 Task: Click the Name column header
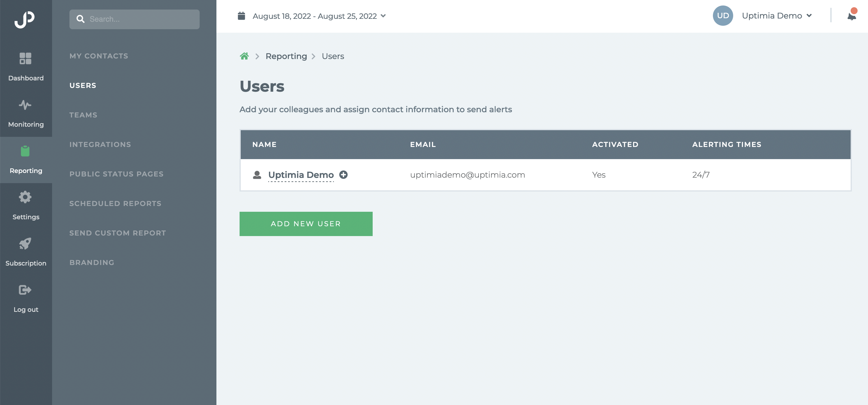coord(264,145)
